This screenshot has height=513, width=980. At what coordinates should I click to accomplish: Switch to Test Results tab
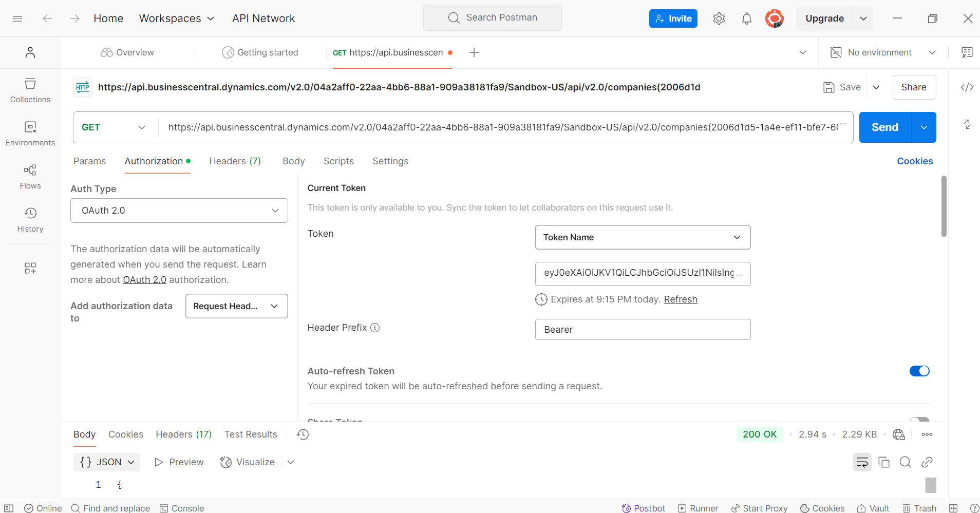(251, 434)
